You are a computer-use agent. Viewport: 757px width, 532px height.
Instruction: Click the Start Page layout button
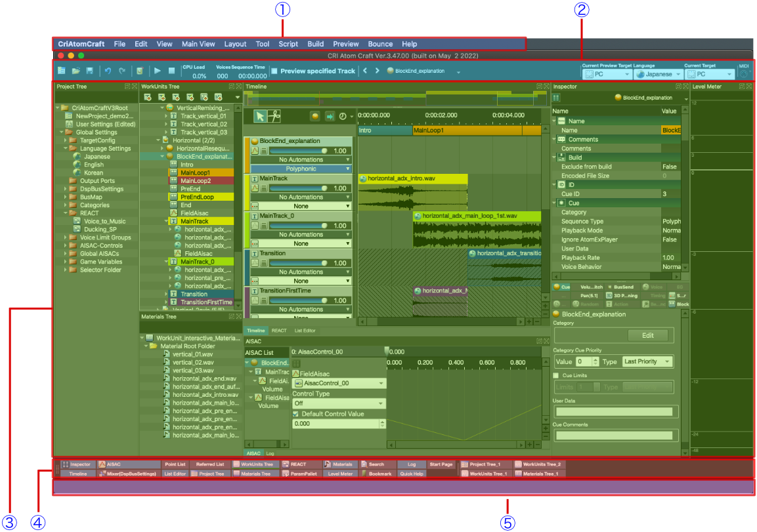[x=441, y=464]
